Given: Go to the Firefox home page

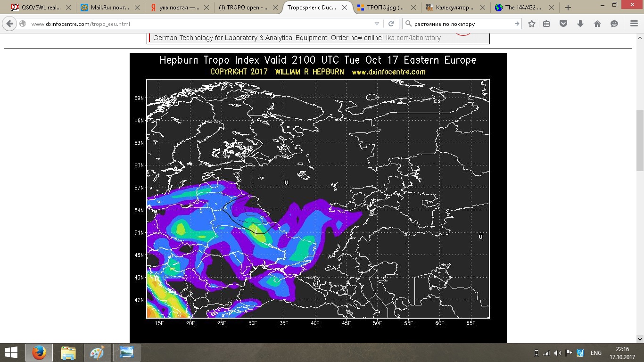Looking at the screenshot, I should tap(597, 24).
